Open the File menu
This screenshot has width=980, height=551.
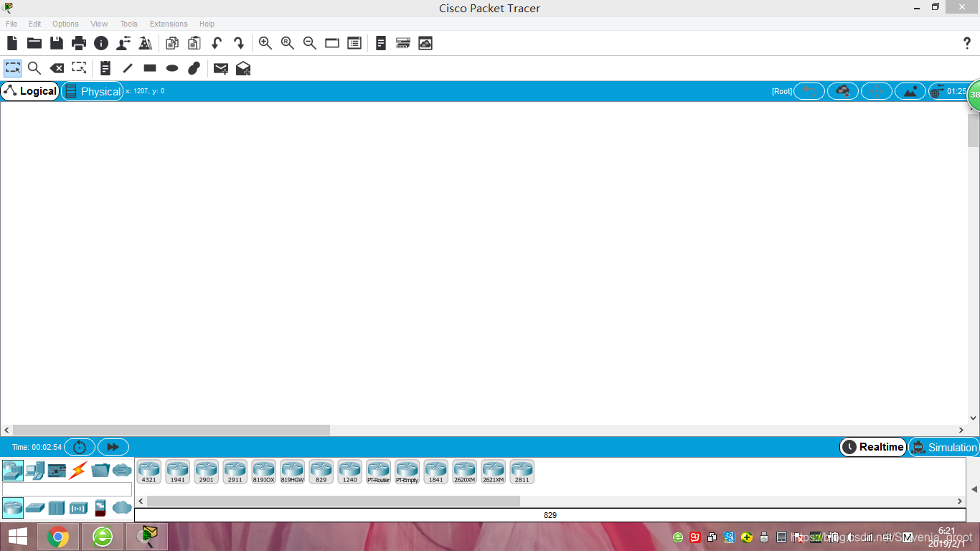[x=11, y=24]
